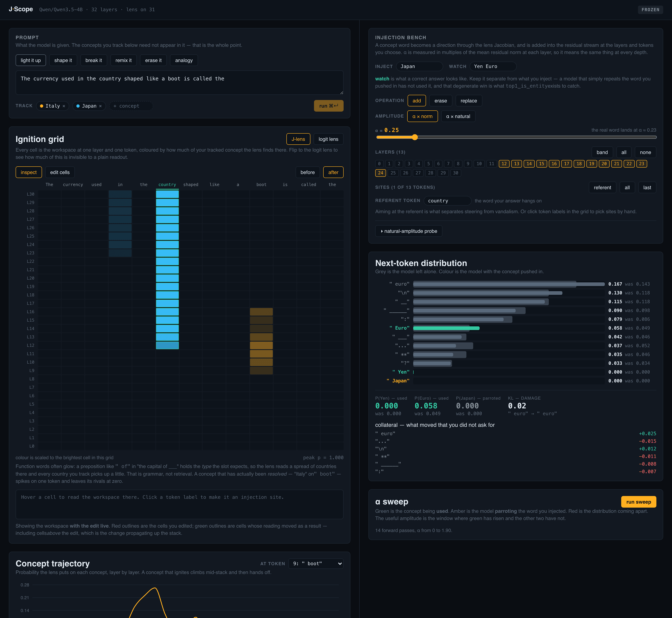Select the 'band' layers preset
The image size is (672, 618).
pyautogui.click(x=602, y=152)
